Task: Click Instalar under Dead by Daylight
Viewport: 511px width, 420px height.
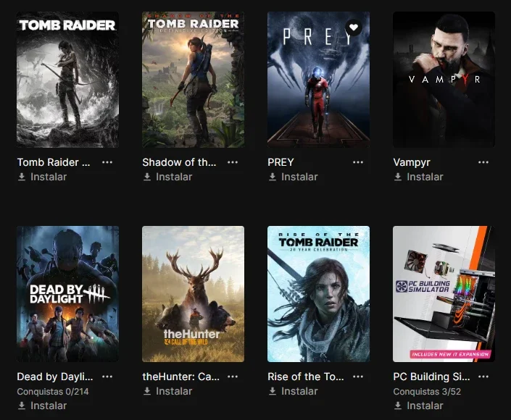Action: pos(42,406)
